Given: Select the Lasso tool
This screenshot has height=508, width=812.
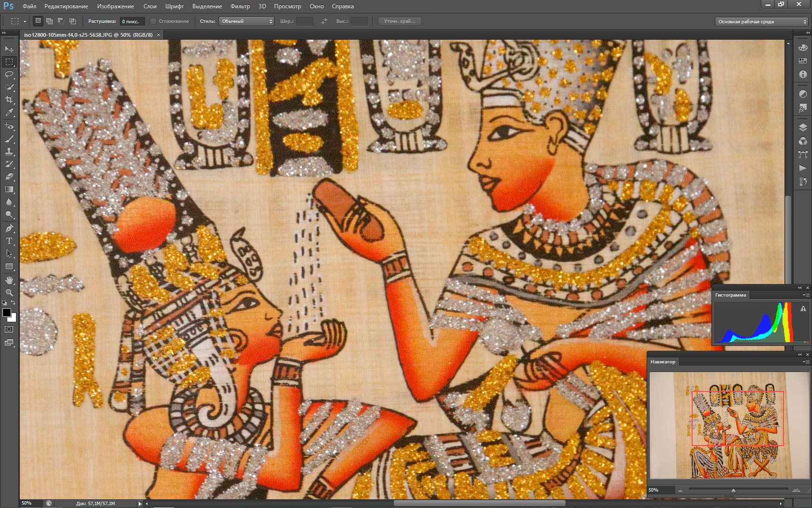Looking at the screenshot, I should coord(9,75).
